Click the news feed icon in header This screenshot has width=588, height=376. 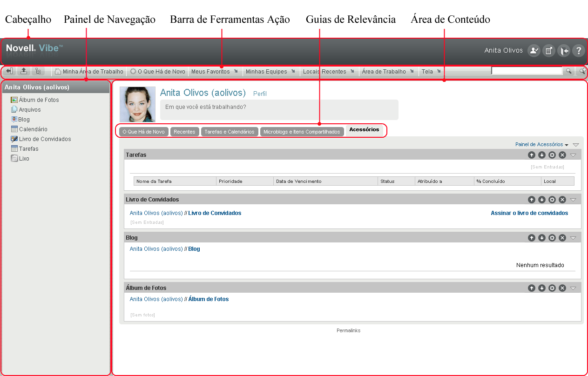tap(548, 51)
